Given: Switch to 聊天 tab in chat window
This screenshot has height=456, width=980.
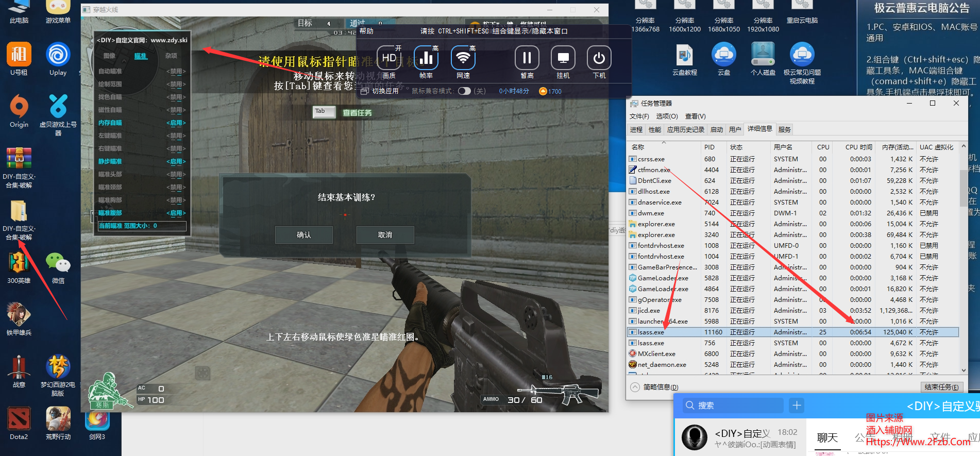Looking at the screenshot, I should click(827, 438).
